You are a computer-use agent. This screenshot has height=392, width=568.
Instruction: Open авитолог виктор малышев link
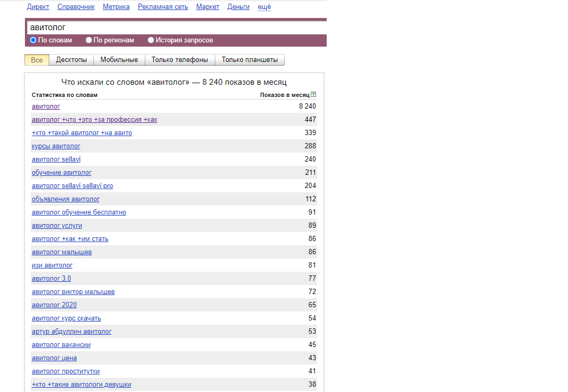pos(73,292)
